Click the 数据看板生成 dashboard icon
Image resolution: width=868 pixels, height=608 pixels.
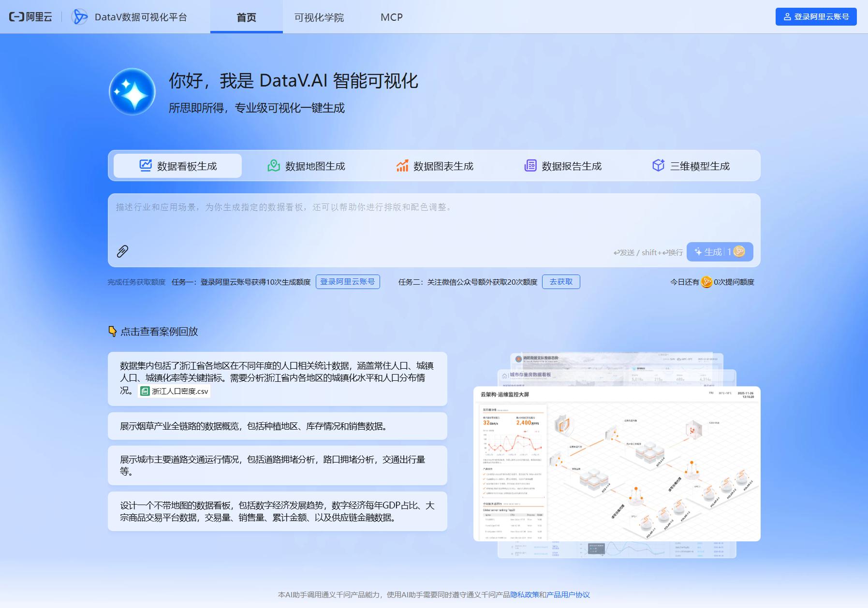pyautogui.click(x=146, y=165)
